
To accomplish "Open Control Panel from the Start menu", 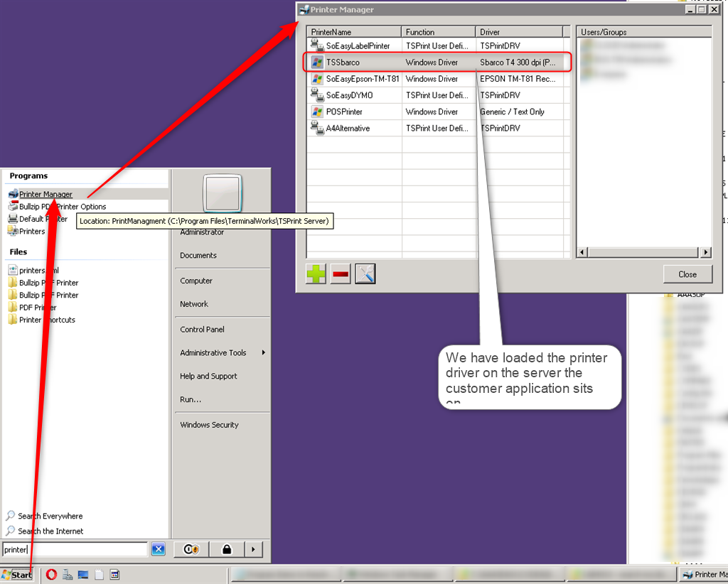I will click(x=202, y=330).
